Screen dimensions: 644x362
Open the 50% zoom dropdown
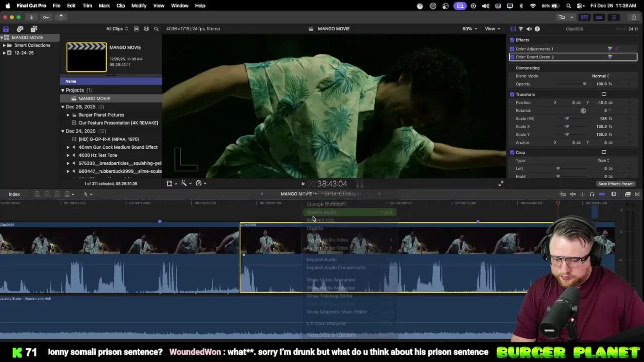click(x=470, y=29)
